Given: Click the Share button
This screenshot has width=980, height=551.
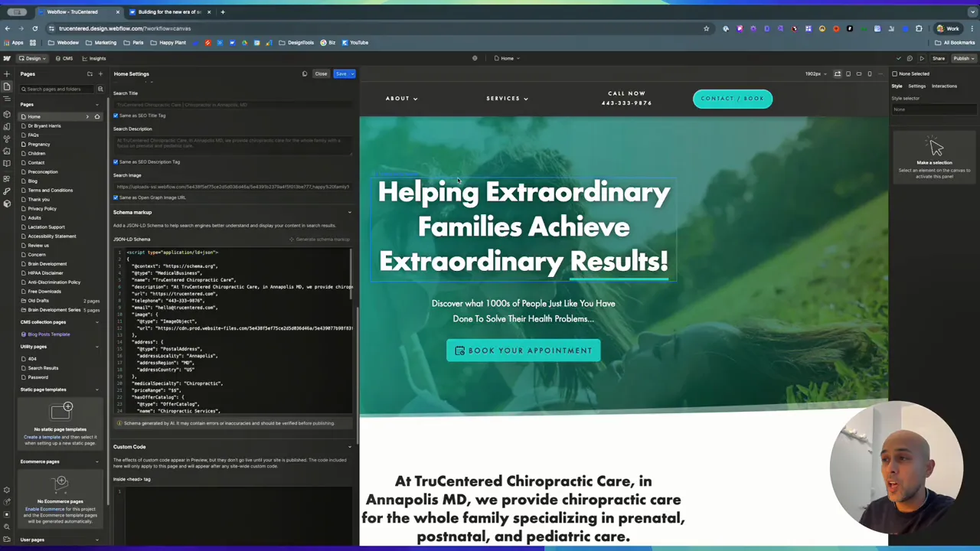Looking at the screenshot, I should click(939, 58).
